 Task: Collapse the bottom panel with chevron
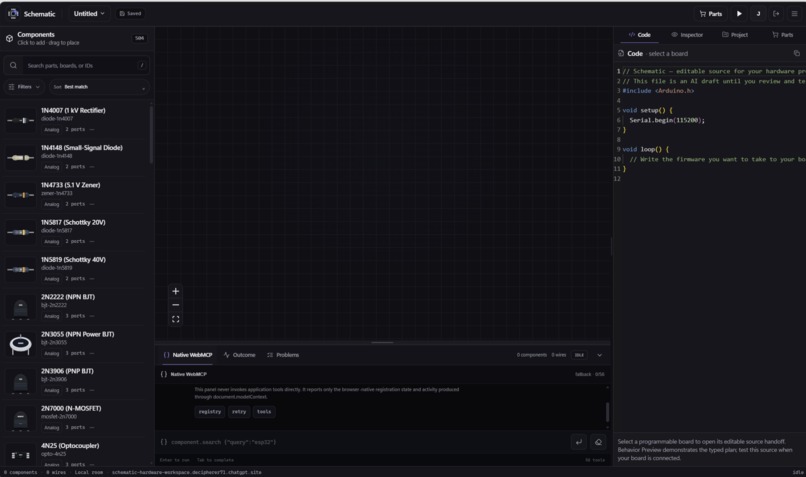pos(599,355)
